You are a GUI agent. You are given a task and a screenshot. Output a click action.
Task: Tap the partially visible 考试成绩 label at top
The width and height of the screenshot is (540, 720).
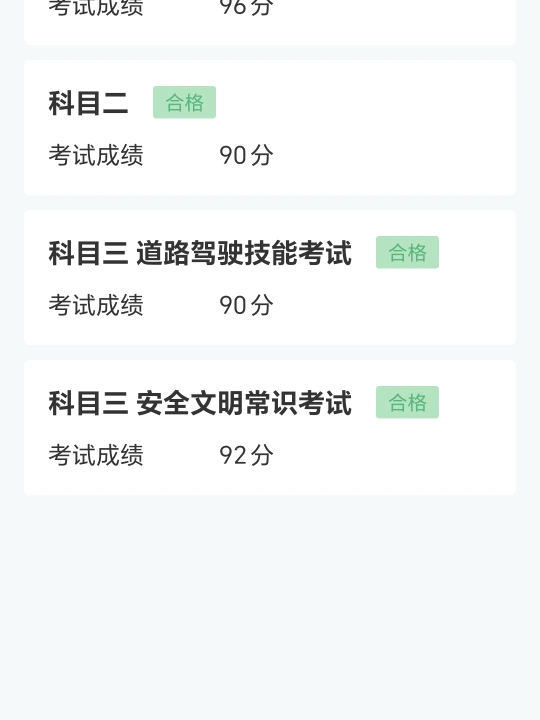[96, 7]
